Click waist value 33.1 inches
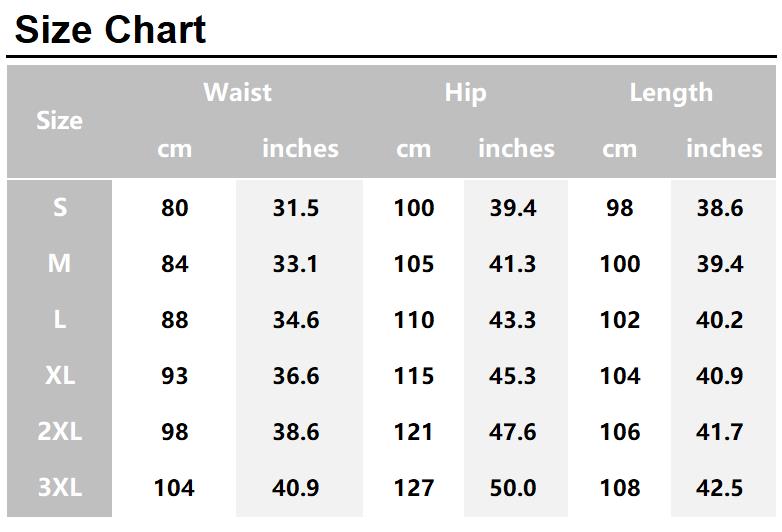The image size is (782, 532). [295, 264]
